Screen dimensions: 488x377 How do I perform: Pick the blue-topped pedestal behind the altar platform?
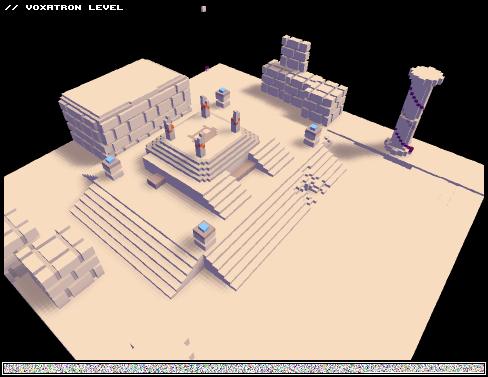coord(223,97)
